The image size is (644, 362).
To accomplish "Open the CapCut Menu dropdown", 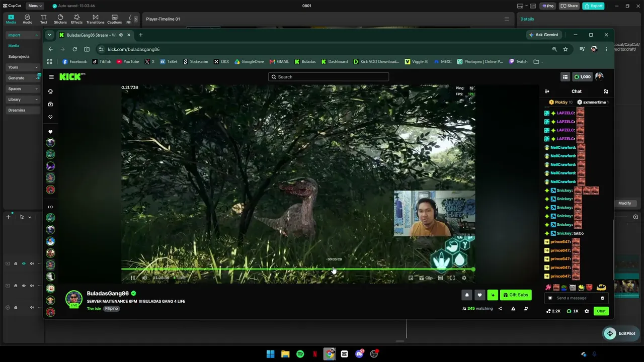I will click(x=34, y=6).
